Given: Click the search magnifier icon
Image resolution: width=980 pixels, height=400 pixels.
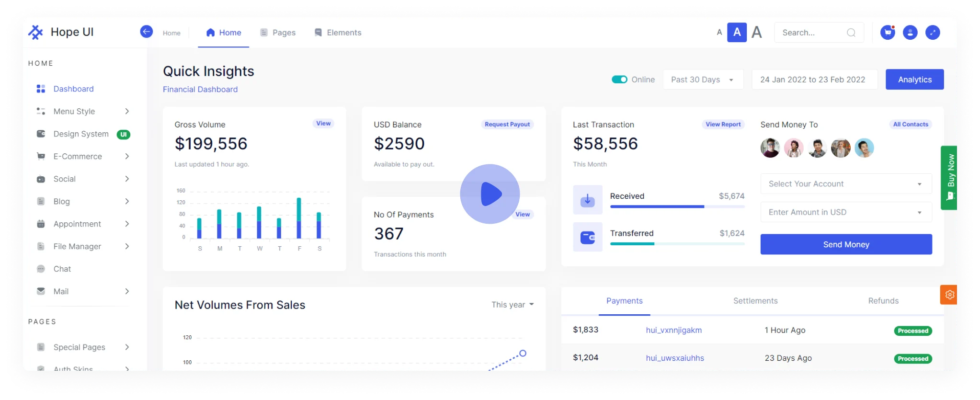Looking at the screenshot, I should (851, 33).
